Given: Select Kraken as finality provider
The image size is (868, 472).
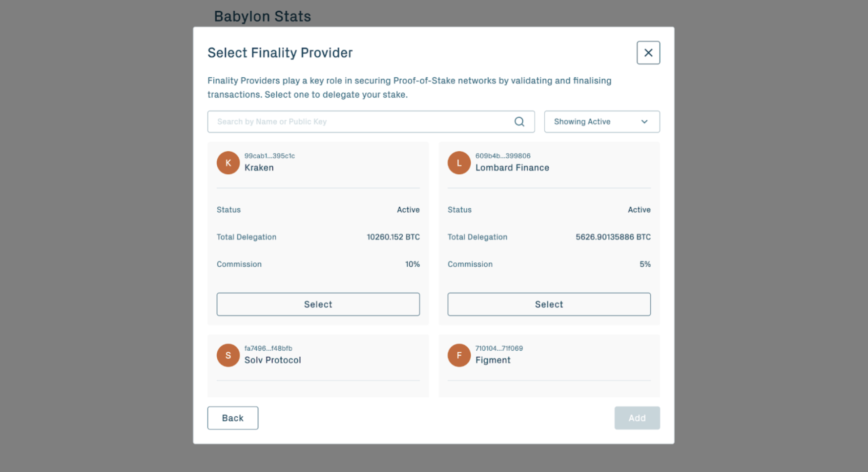Looking at the screenshot, I should coord(318,304).
